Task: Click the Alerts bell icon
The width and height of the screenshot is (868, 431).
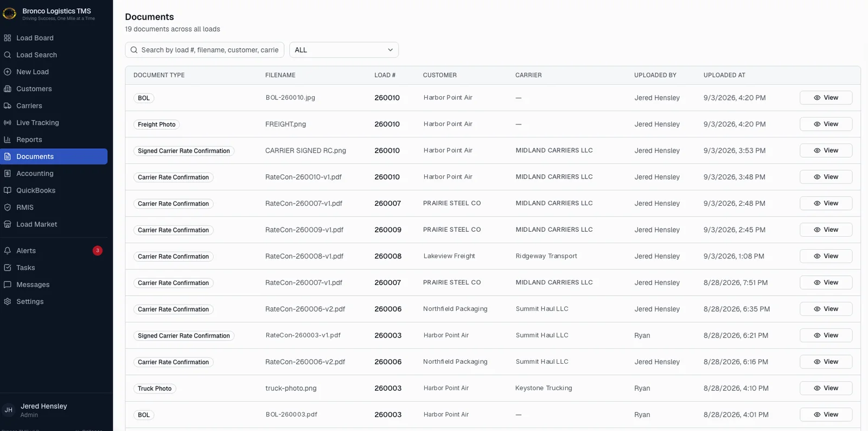Action: click(x=8, y=251)
